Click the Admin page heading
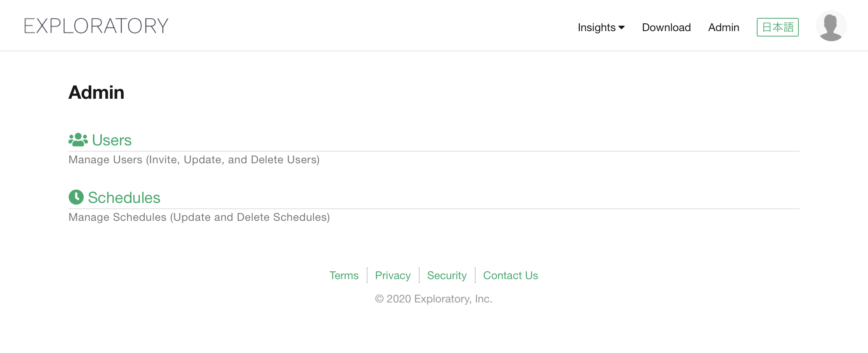 pos(96,93)
